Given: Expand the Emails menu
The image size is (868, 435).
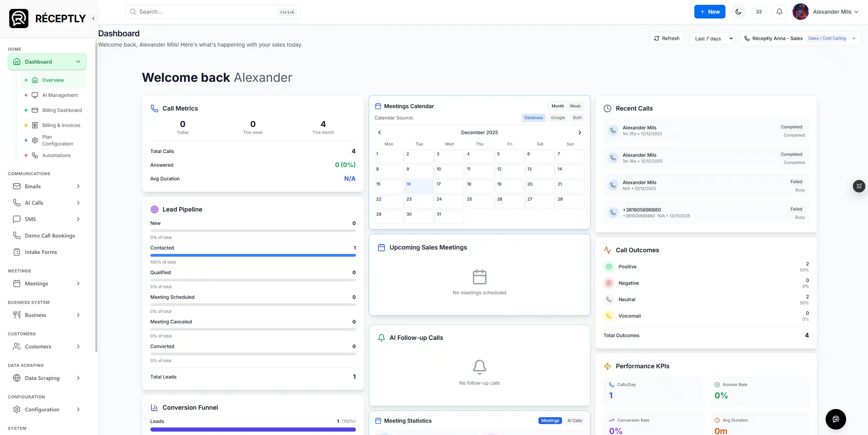Looking at the screenshot, I should pyautogui.click(x=47, y=186).
